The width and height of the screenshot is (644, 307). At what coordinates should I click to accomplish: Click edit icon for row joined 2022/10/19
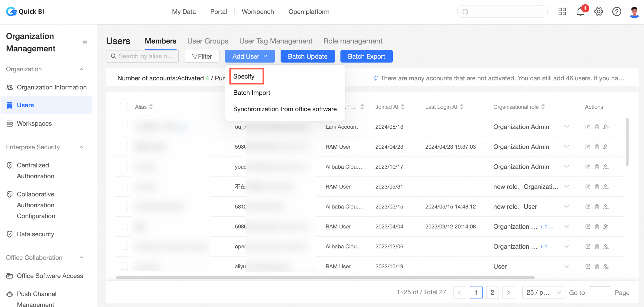tap(588, 267)
